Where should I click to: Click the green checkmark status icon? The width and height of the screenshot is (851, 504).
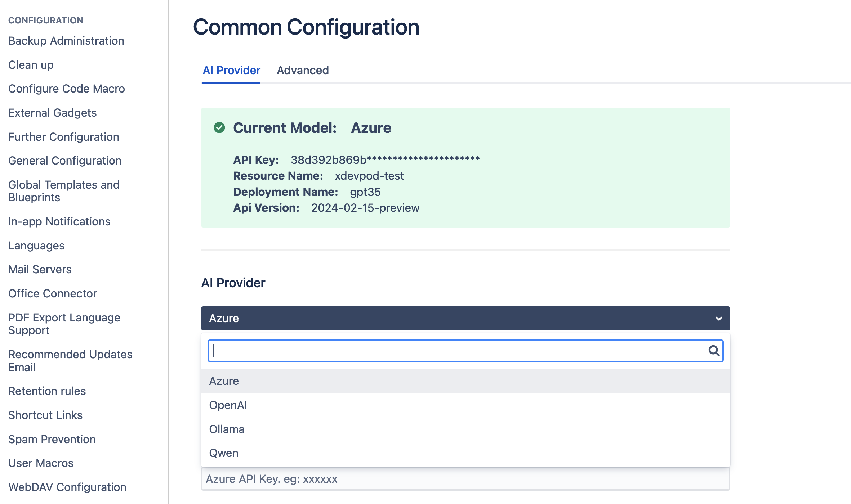pyautogui.click(x=219, y=128)
